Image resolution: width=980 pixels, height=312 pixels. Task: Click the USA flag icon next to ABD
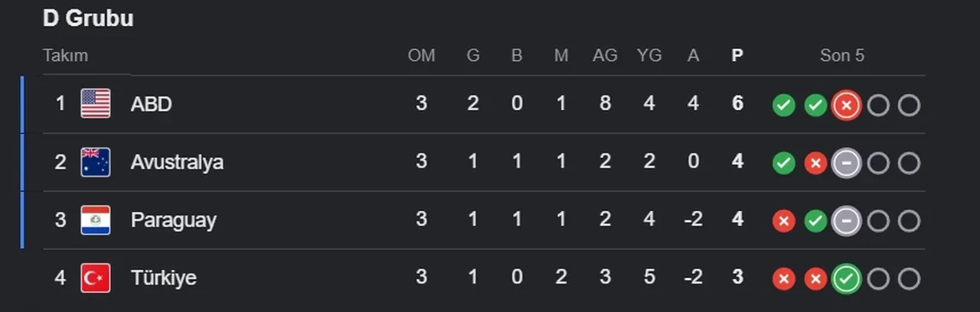[96, 104]
